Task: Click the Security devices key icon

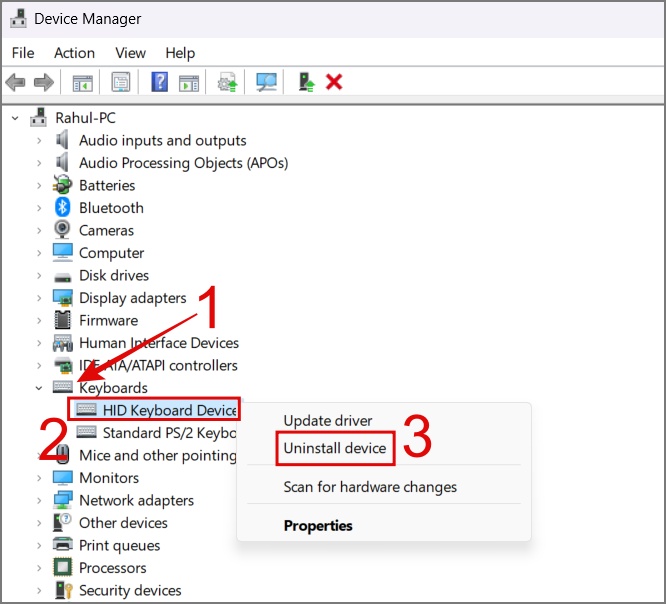Action: 64,590
